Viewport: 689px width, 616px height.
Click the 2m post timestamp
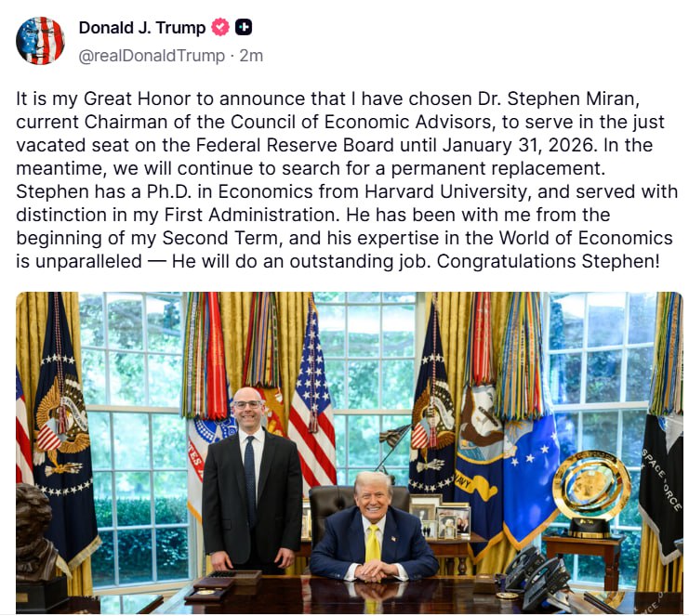tap(251, 56)
